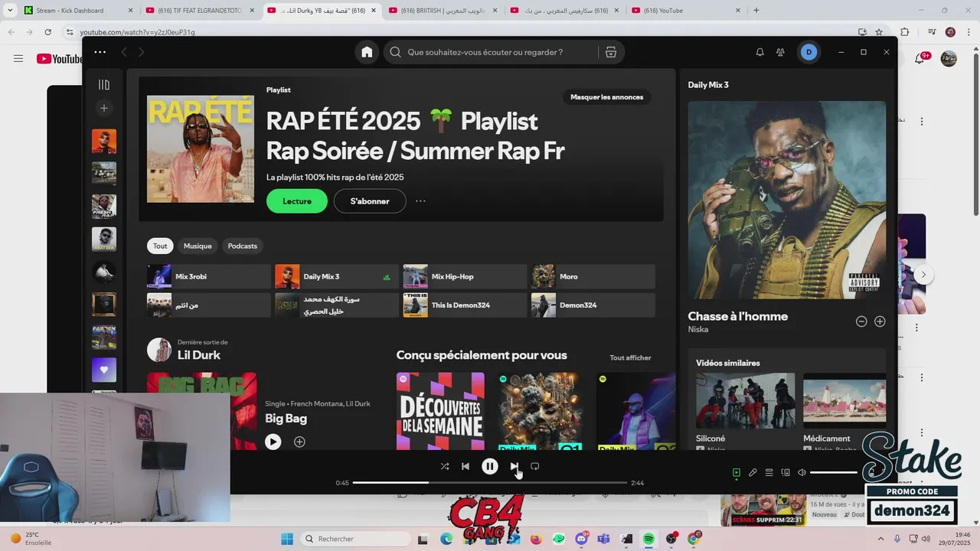Open lyrics microphone icon
Screen dimensions: 980x551
[x=753, y=473]
